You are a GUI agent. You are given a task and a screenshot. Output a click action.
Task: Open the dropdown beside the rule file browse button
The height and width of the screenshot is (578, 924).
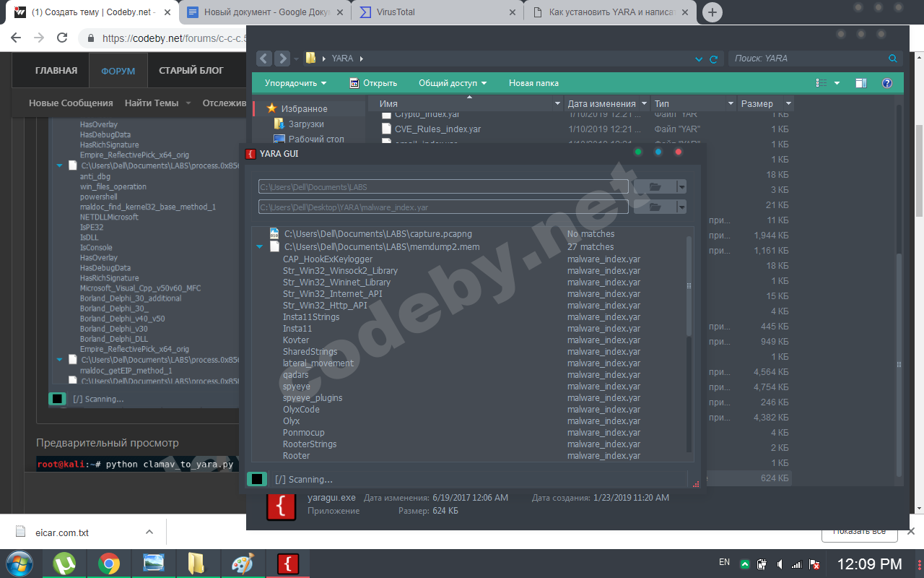click(681, 207)
